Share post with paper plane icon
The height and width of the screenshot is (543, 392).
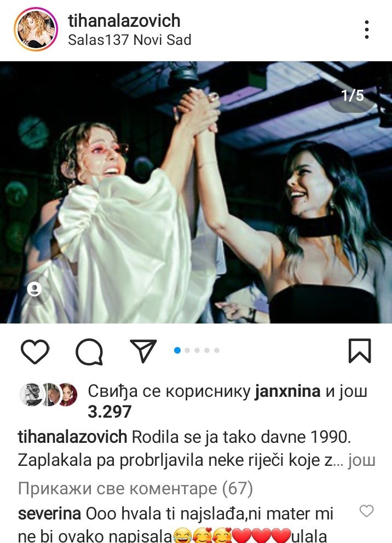(143, 350)
